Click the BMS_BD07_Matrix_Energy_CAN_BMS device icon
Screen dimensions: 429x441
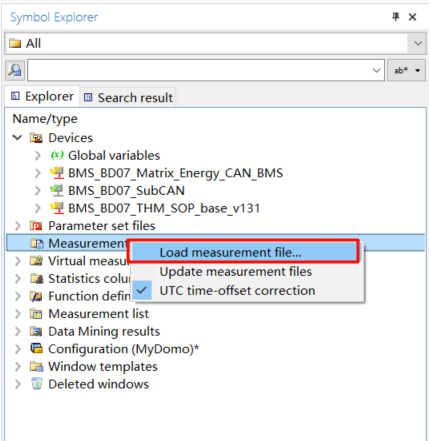pos(57,173)
